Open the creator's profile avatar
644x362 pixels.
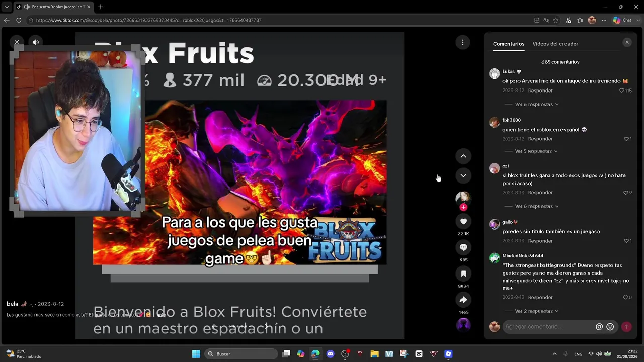click(x=463, y=198)
